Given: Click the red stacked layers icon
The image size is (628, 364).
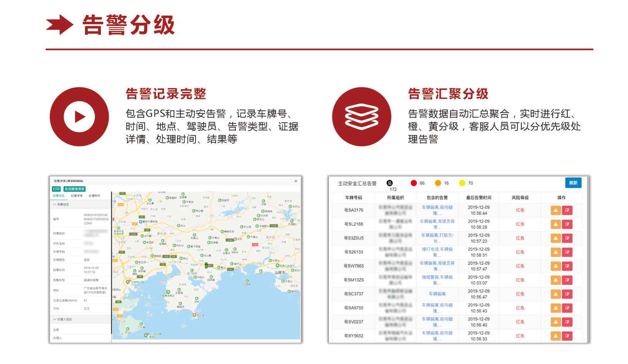Looking at the screenshot, I should [361, 116].
